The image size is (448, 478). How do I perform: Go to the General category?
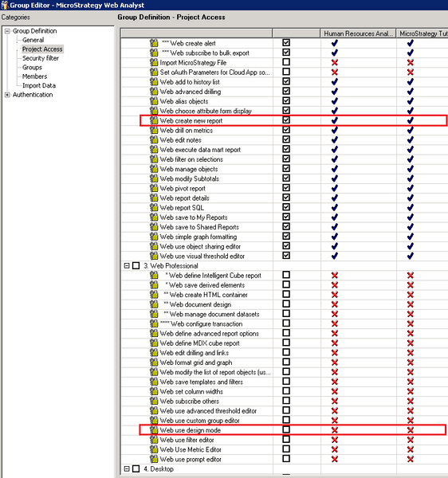[x=33, y=40]
